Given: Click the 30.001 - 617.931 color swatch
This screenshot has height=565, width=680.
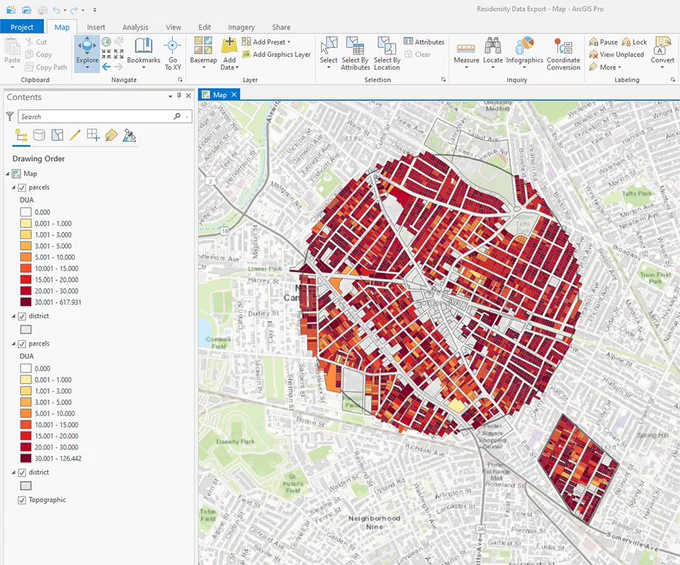Looking at the screenshot, I should pos(26,302).
